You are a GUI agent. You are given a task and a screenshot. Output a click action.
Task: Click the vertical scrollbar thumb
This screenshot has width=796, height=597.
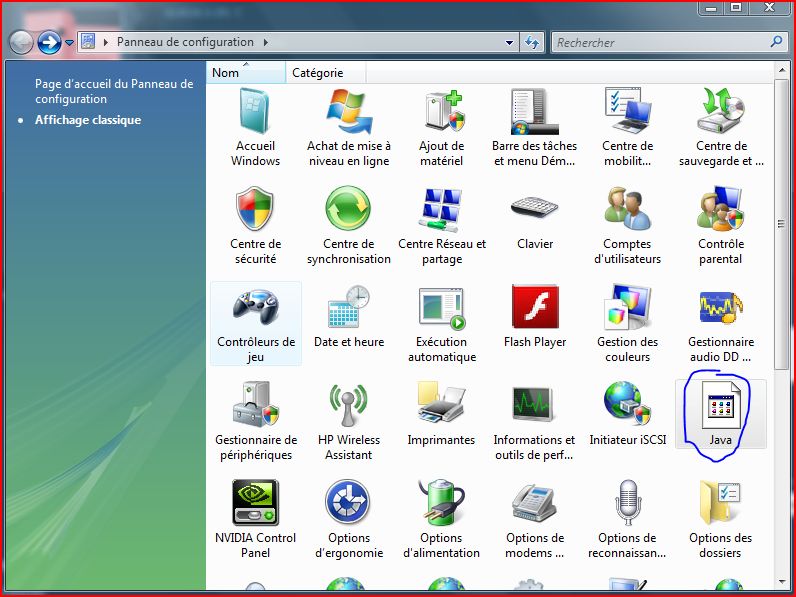781,224
